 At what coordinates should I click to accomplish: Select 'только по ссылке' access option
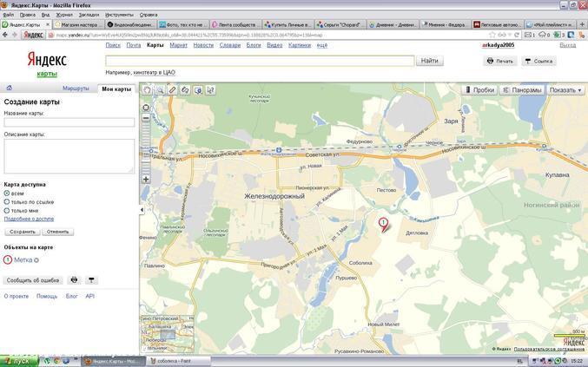coord(7,202)
